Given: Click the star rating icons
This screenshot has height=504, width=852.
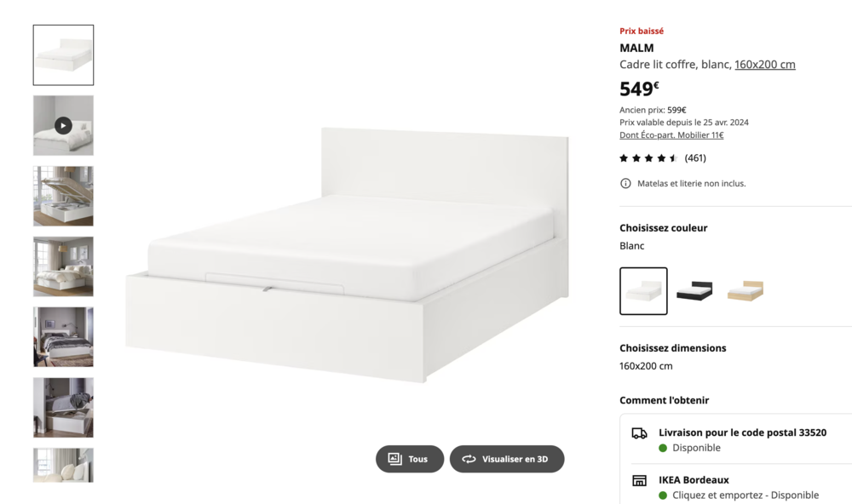Looking at the screenshot, I should pos(648,157).
